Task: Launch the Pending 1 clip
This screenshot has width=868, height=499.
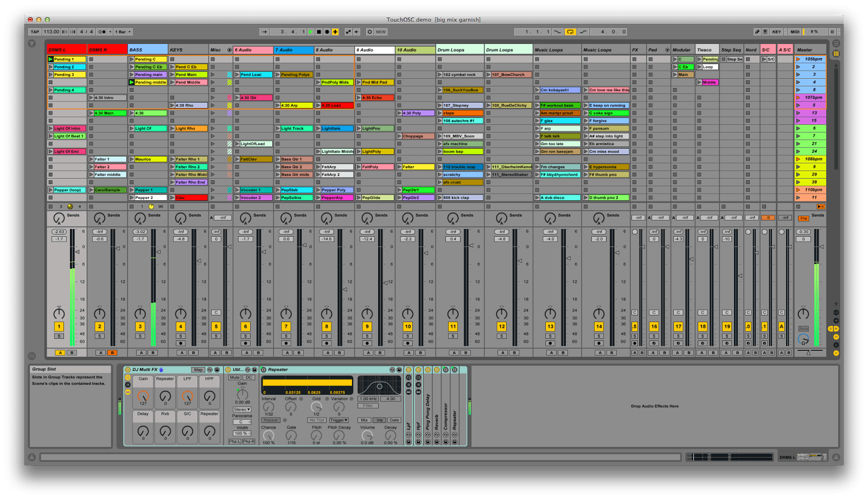Action: 51,59
